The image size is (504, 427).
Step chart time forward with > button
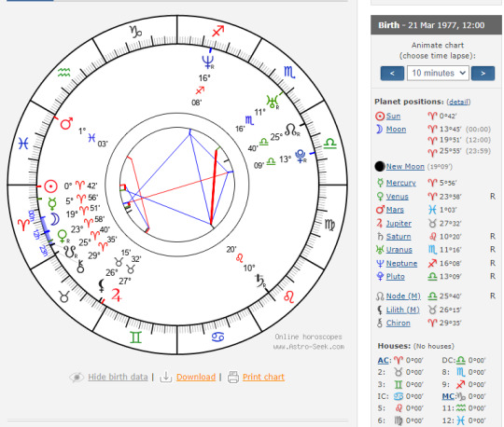pyautogui.click(x=483, y=74)
